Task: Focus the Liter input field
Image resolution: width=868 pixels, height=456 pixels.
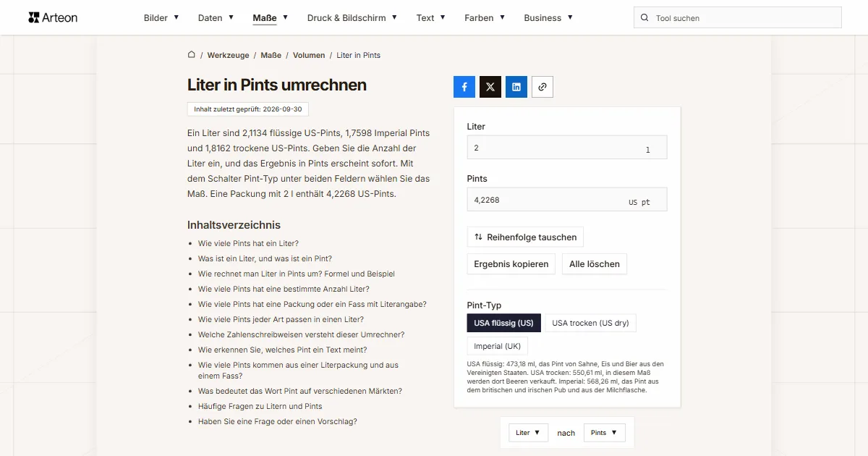Action: click(567, 148)
